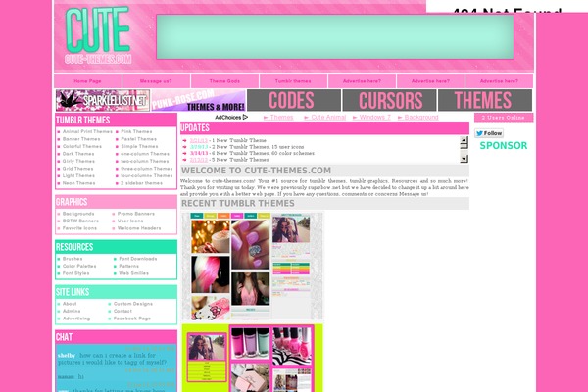Open the CURSORS banner button
588x392 pixels.
pos(389,100)
